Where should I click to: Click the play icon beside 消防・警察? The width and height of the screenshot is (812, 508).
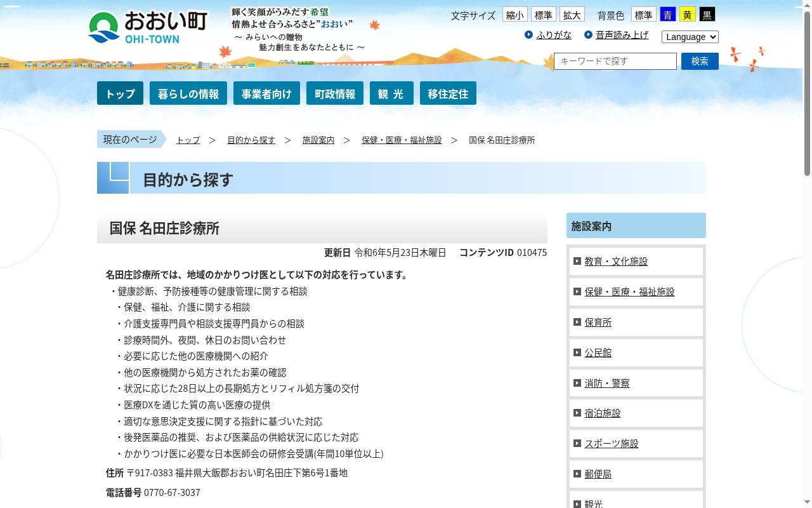(577, 383)
